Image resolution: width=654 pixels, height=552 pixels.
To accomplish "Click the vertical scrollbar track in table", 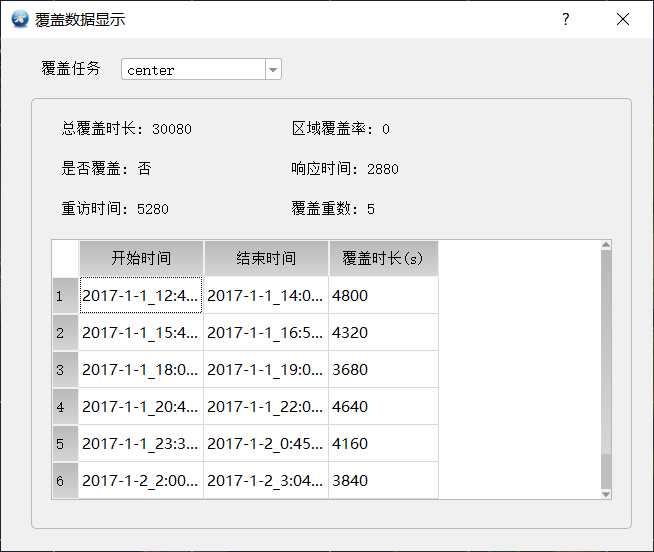I will pos(606,471).
